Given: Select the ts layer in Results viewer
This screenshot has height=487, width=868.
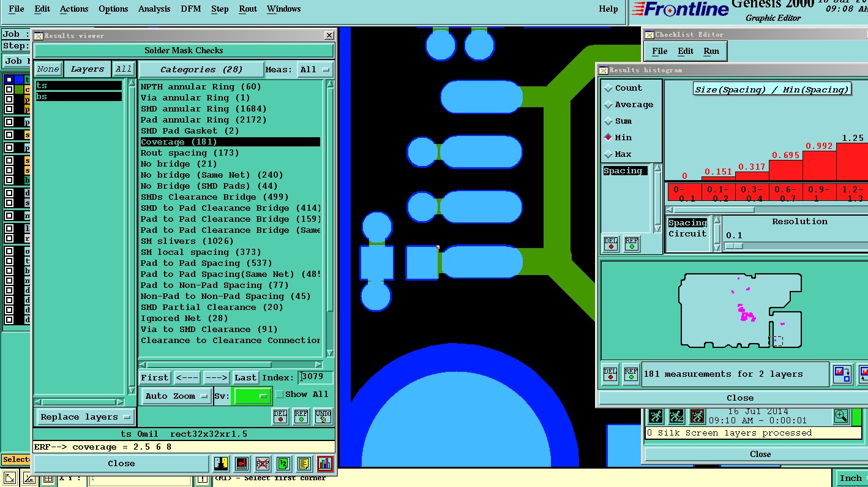Looking at the screenshot, I should click(78, 86).
